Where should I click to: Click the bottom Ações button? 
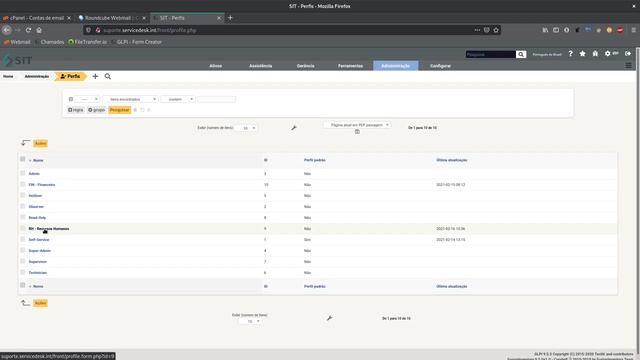[x=40, y=303]
